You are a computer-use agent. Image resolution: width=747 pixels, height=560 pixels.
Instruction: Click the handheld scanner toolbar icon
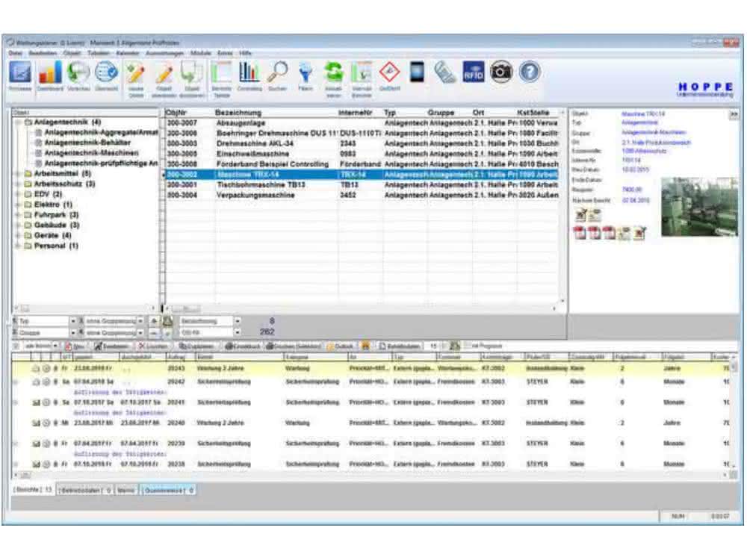pos(445,73)
